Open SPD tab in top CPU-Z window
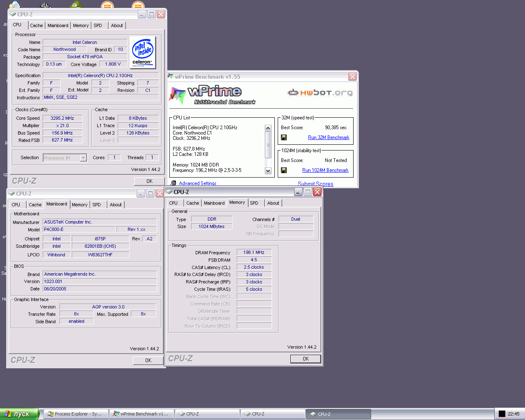The image size is (525, 420). tap(98, 25)
